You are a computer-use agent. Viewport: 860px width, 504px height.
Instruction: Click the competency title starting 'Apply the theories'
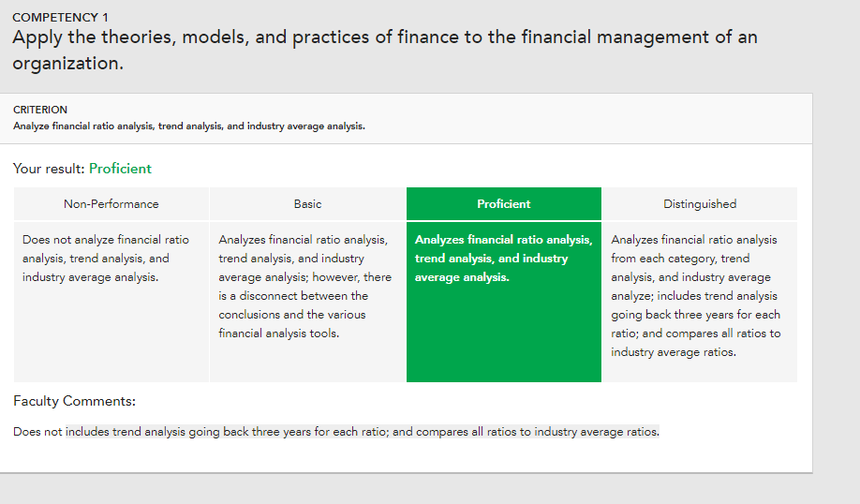pos(385,50)
